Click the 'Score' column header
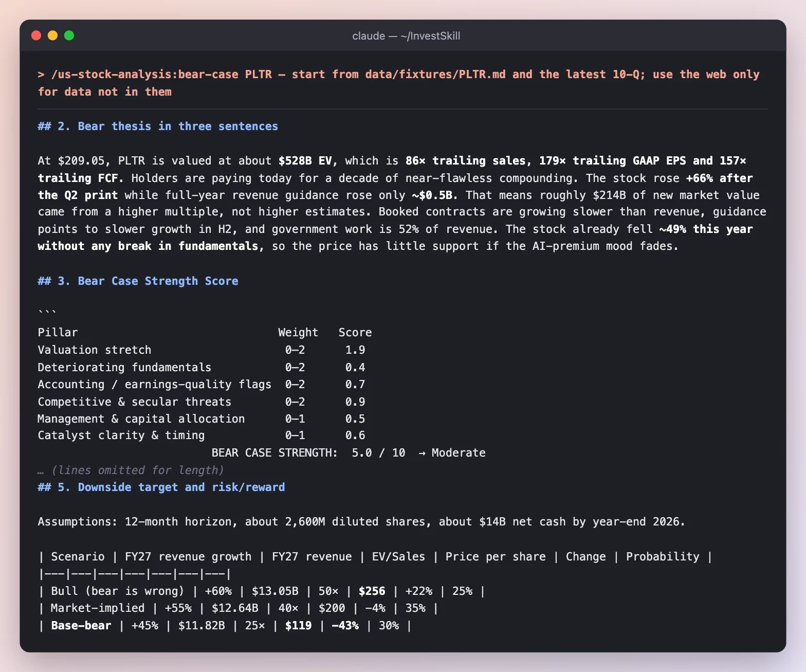The height and width of the screenshot is (672, 806). point(355,333)
